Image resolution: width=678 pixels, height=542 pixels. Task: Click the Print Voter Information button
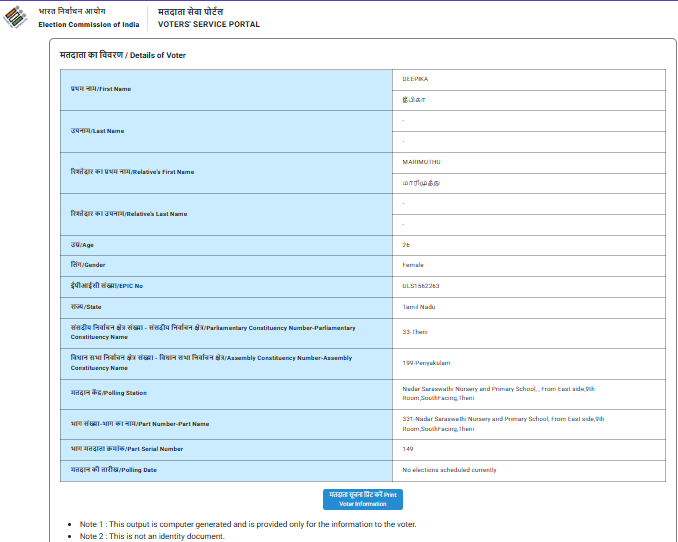click(362, 499)
